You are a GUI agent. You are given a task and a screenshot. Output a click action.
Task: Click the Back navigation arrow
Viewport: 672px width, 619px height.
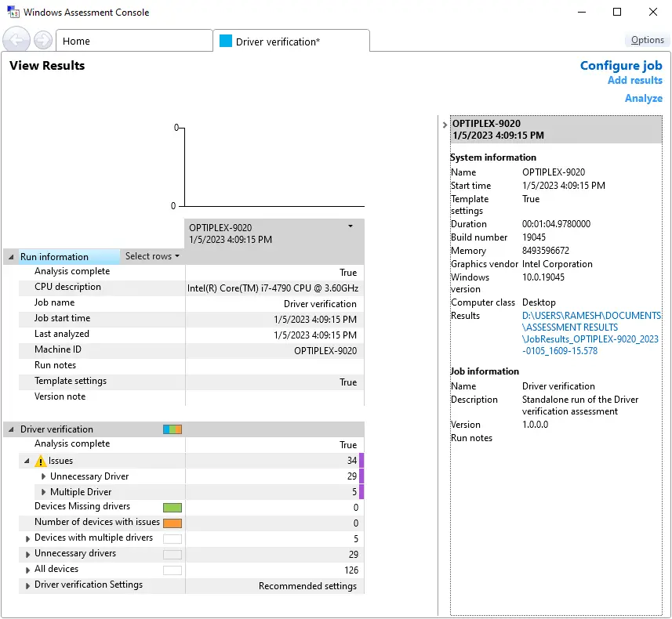tap(16, 40)
